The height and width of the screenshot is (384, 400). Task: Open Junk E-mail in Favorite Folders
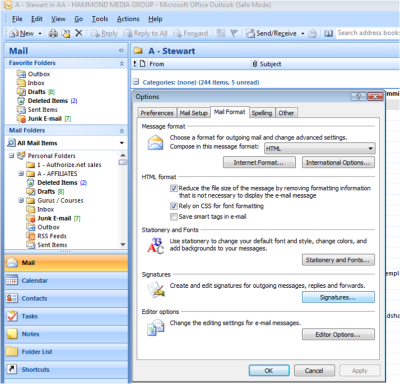click(44, 119)
